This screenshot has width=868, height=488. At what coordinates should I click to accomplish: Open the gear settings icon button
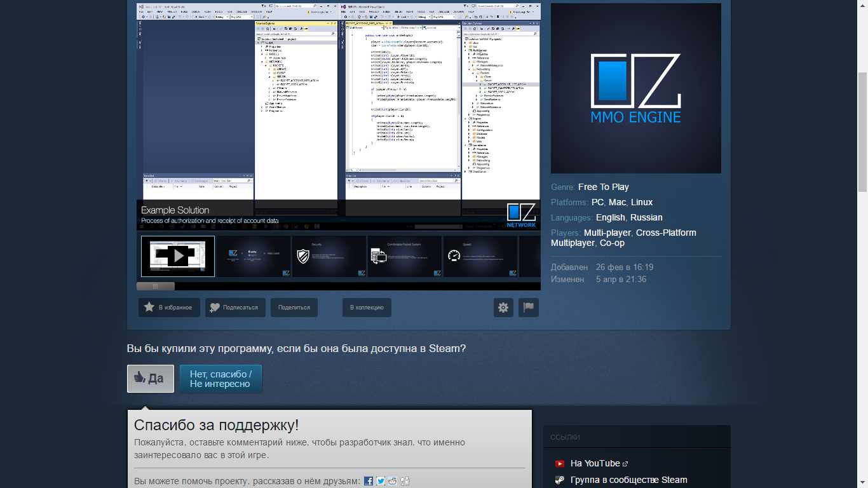click(503, 308)
